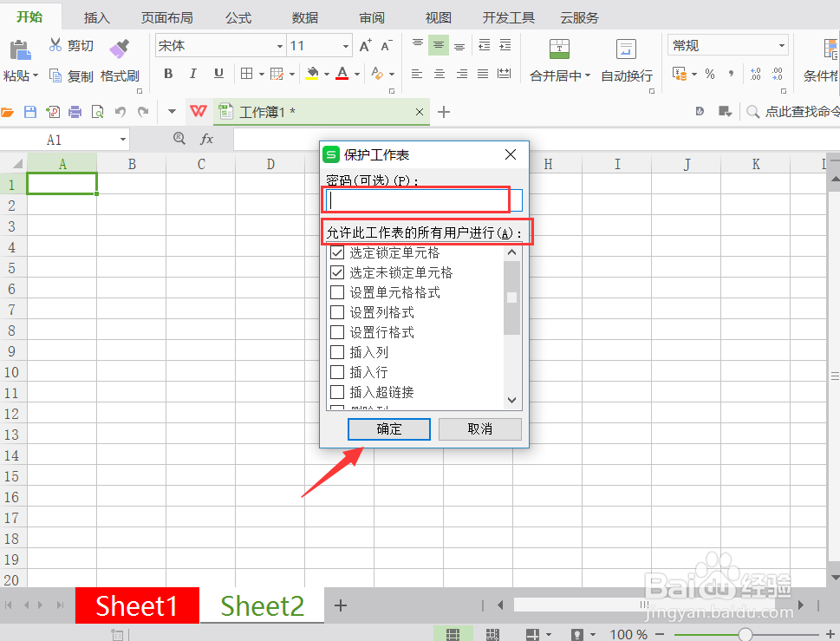The image size is (840, 641).
Task: Click 确定 in protect sheet dialog
Action: (x=389, y=428)
